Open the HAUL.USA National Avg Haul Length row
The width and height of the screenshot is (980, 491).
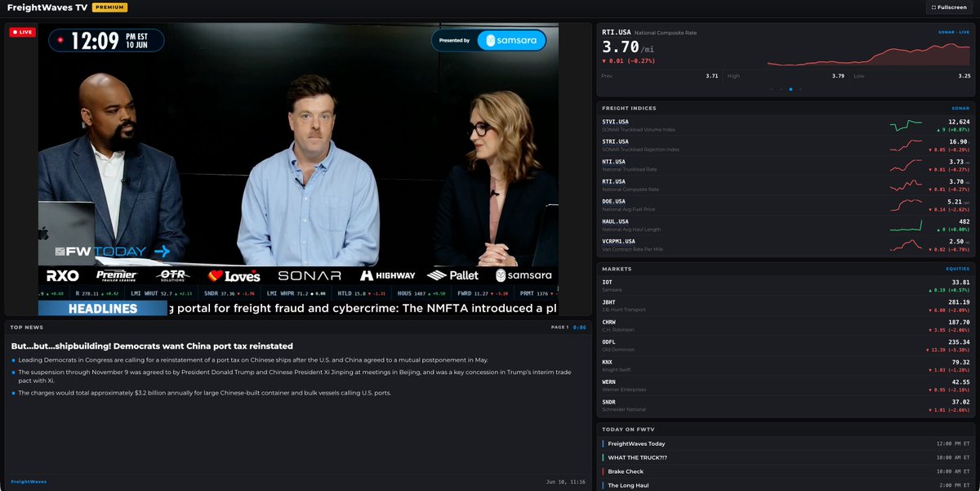(785, 225)
